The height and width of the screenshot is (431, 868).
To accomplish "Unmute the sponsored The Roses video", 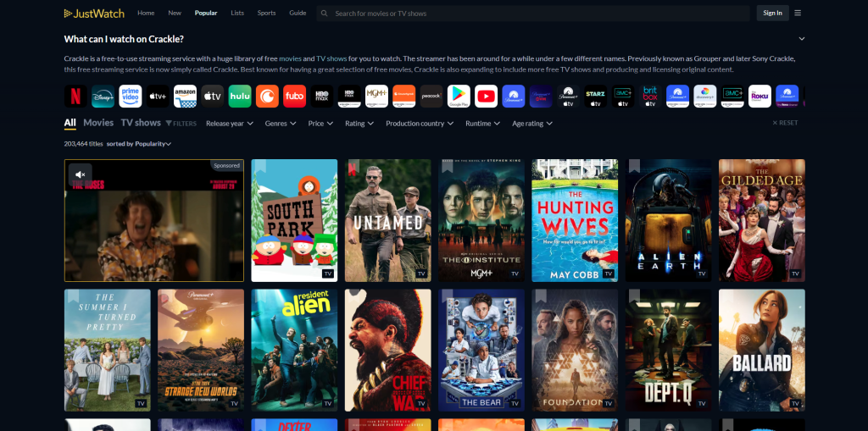I will click(81, 174).
